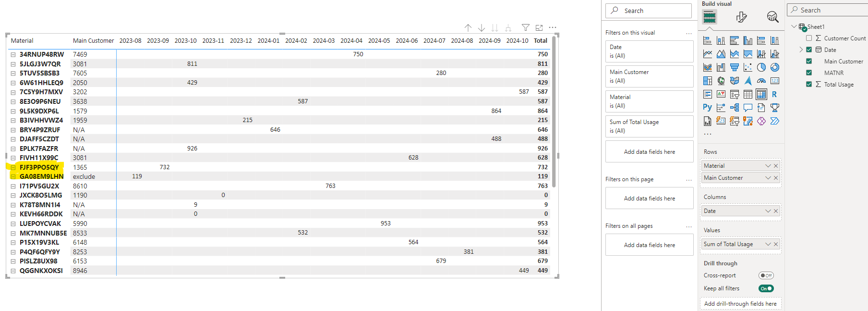Screen dimensions: 868x311
Task: Click drill down arrow on matrix
Action: pos(482,28)
